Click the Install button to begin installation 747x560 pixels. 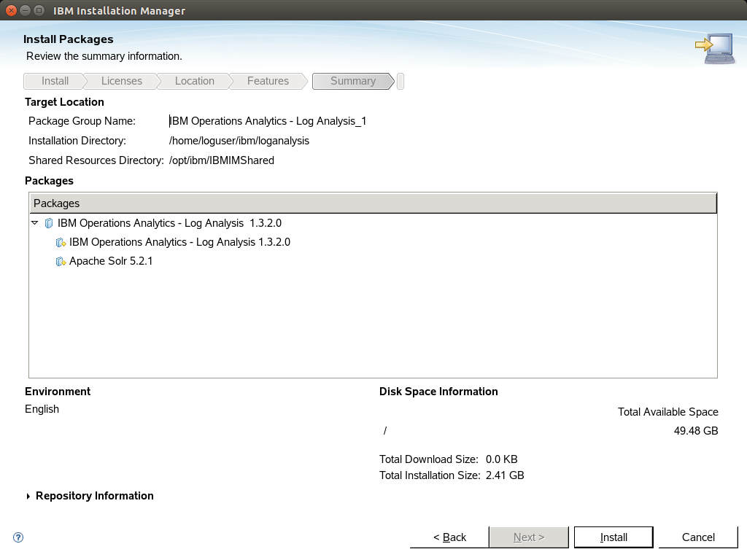click(x=614, y=537)
